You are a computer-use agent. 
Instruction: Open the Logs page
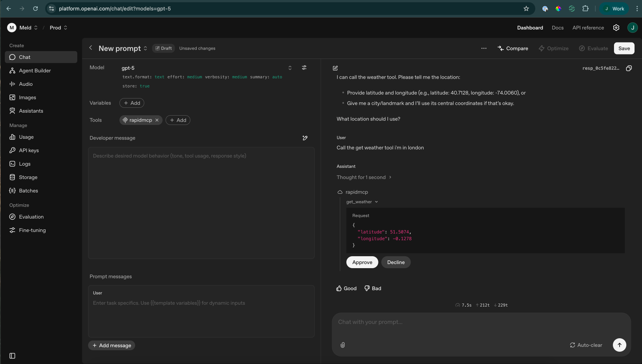click(x=25, y=164)
